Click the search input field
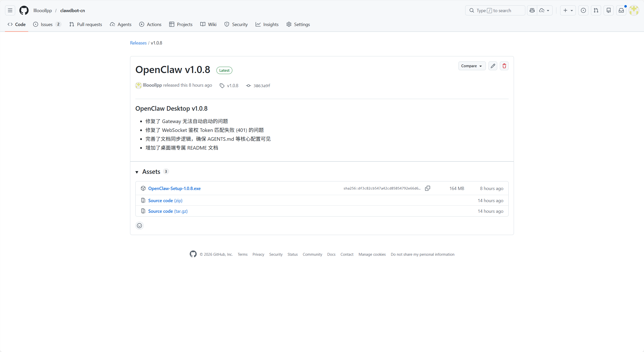This screenshot has height=352, width=644. [x=495, y=10]
